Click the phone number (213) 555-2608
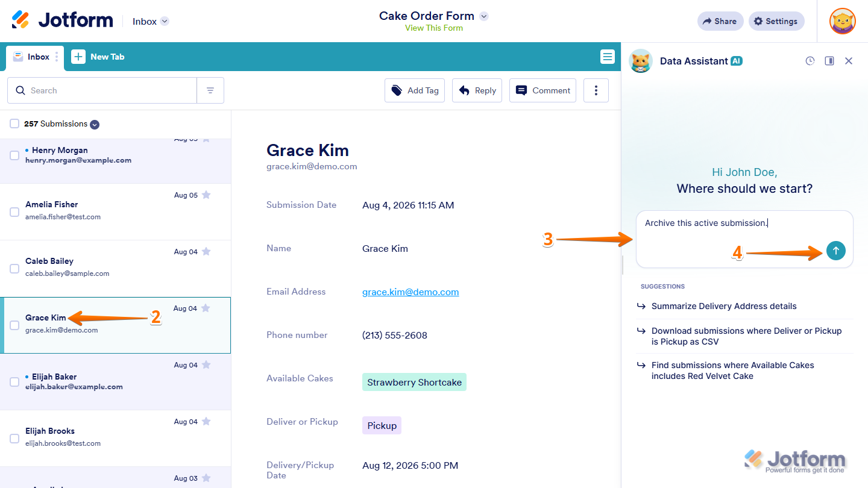 [395, 335]
